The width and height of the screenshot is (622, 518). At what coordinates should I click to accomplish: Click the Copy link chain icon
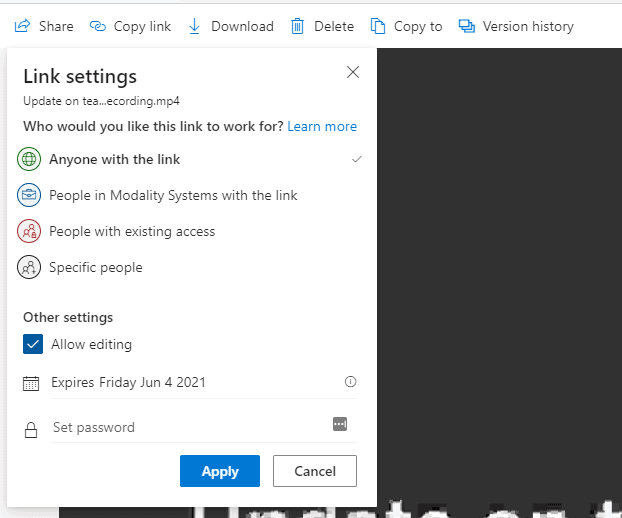[98, 27]
